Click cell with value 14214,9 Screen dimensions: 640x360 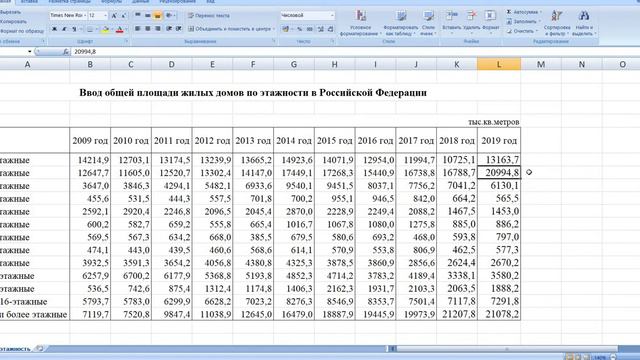pyautogui.click(x=90, y=160)
